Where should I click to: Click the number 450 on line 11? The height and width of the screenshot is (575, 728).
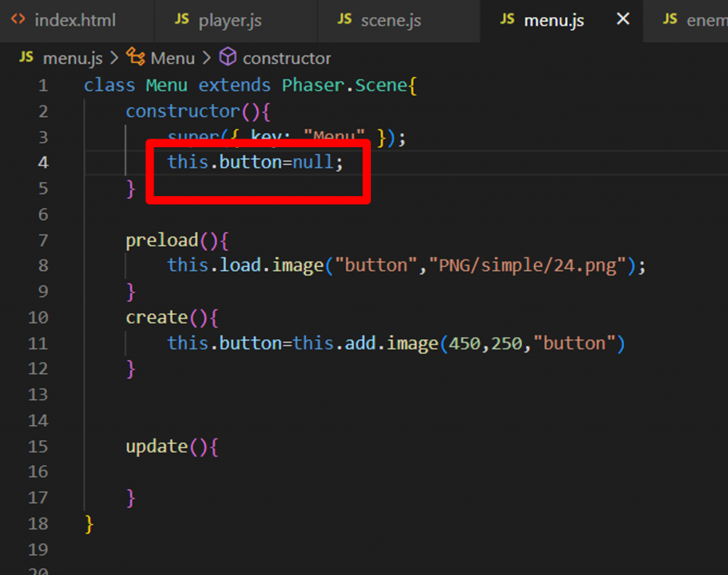tap(465, 344)
